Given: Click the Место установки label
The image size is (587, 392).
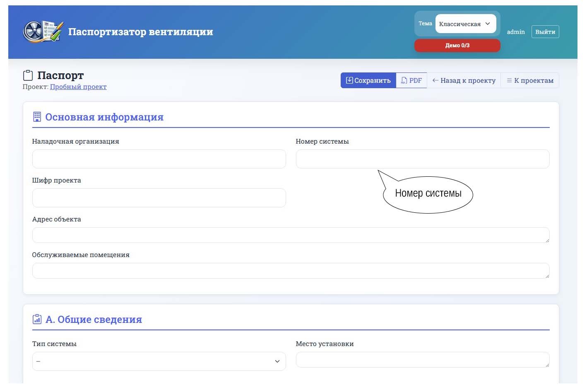Looking at the screenshot, I should [x=325, y=344].
